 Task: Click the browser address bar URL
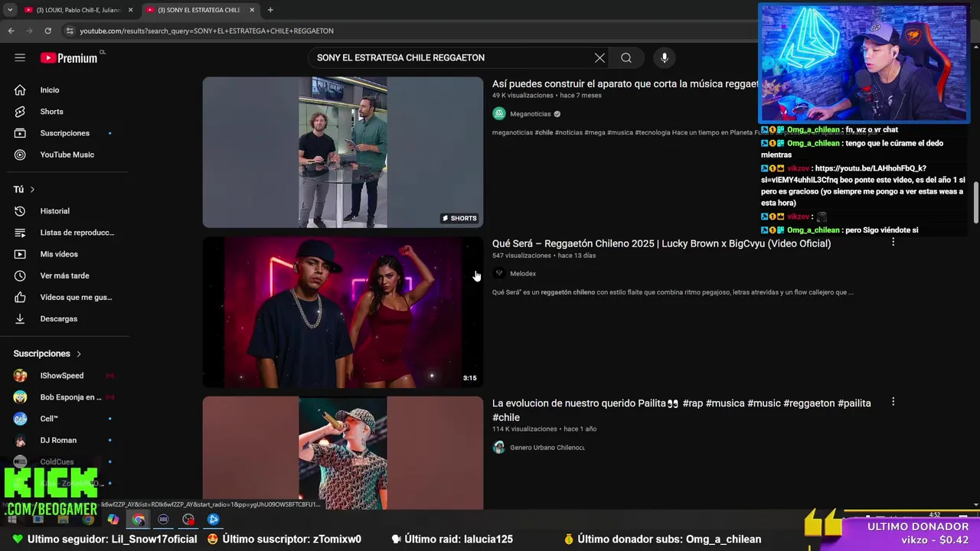click(207, 31)
